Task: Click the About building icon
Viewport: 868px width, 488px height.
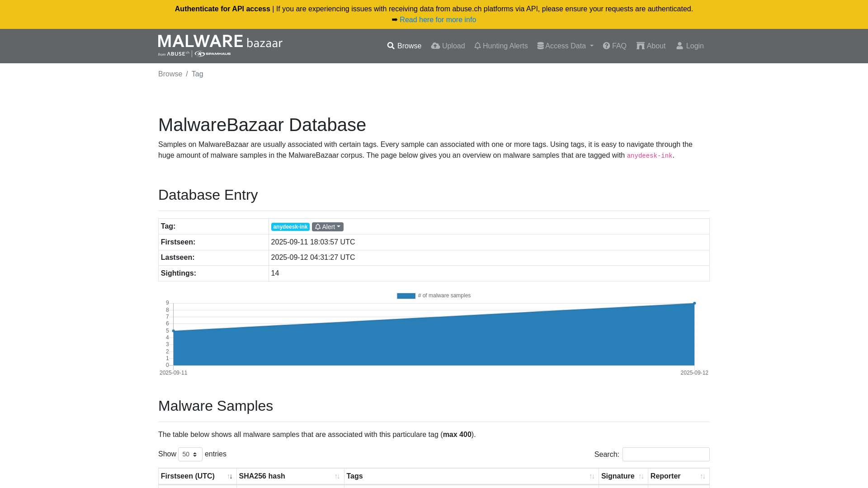Action: click(x=641, y=46)
